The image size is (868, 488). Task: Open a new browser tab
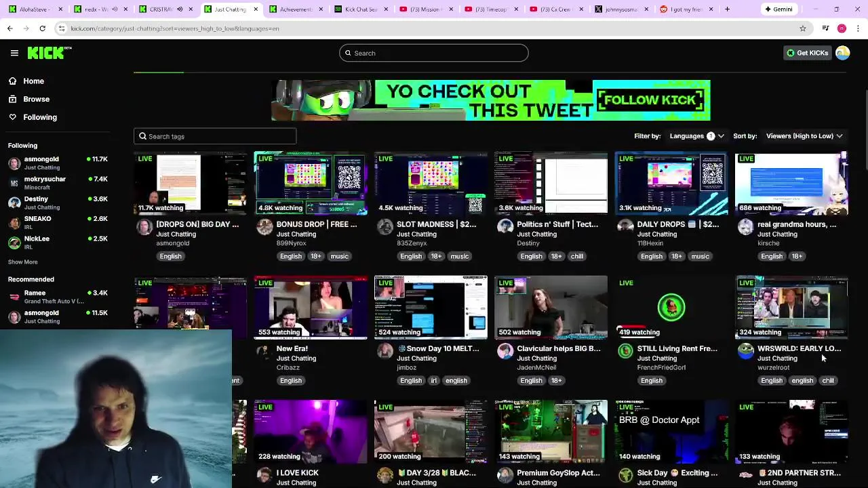click(727, 9)
